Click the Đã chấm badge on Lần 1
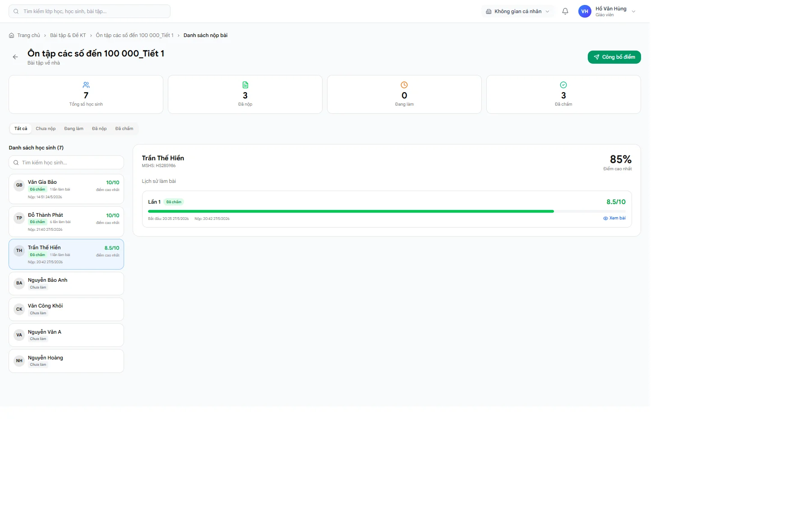Image resolution: width=812 pixels, height=508 pixels. coord(174,202)
